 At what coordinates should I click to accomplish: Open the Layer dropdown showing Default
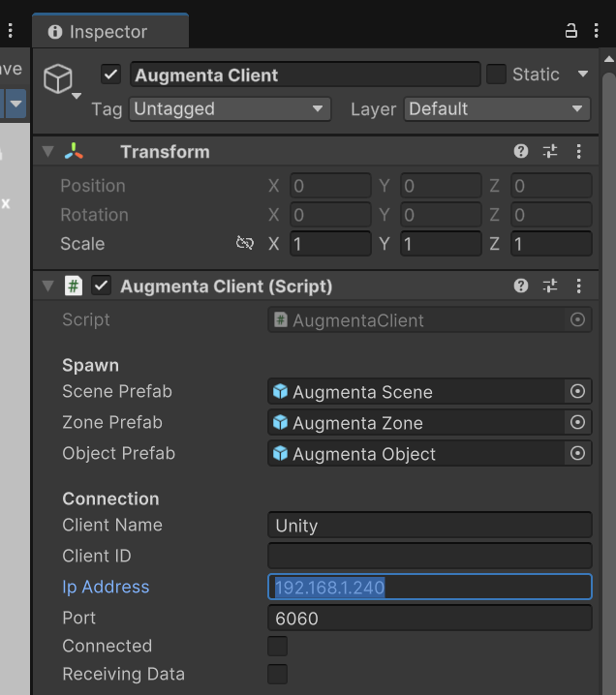[497, 109]
